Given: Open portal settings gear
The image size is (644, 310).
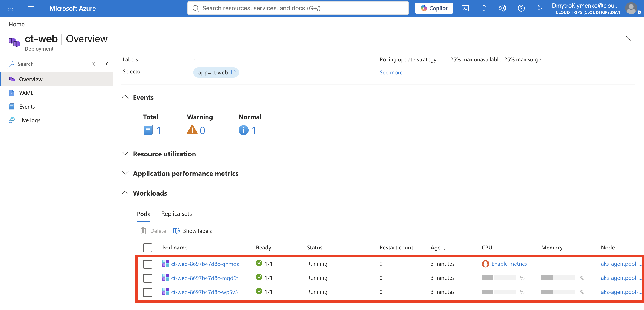Looking at the screenshot, I should tap(503, 8).
